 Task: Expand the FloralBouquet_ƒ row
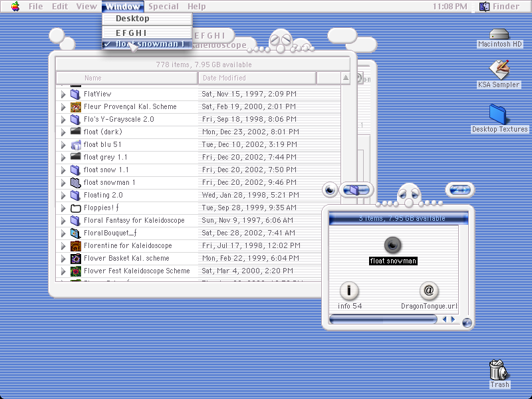pyautogui.click(x=63, y=233)
